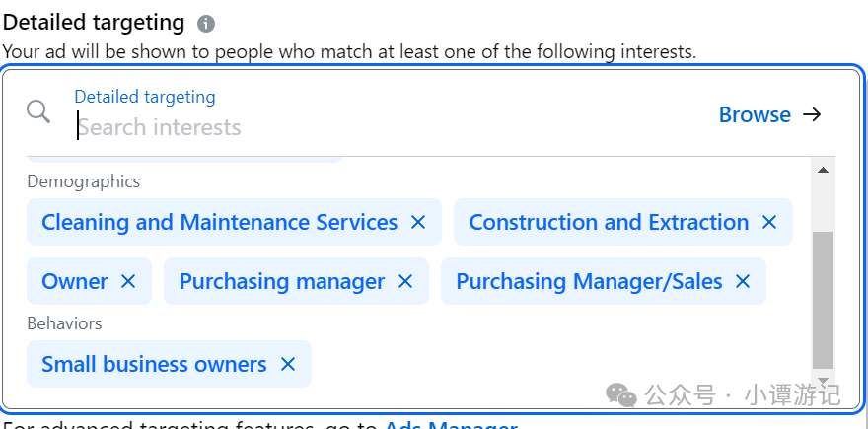This screenshot has width=868, height=429.
Task: Click the scrollbar thumb in targeting list
Action: 824,300
